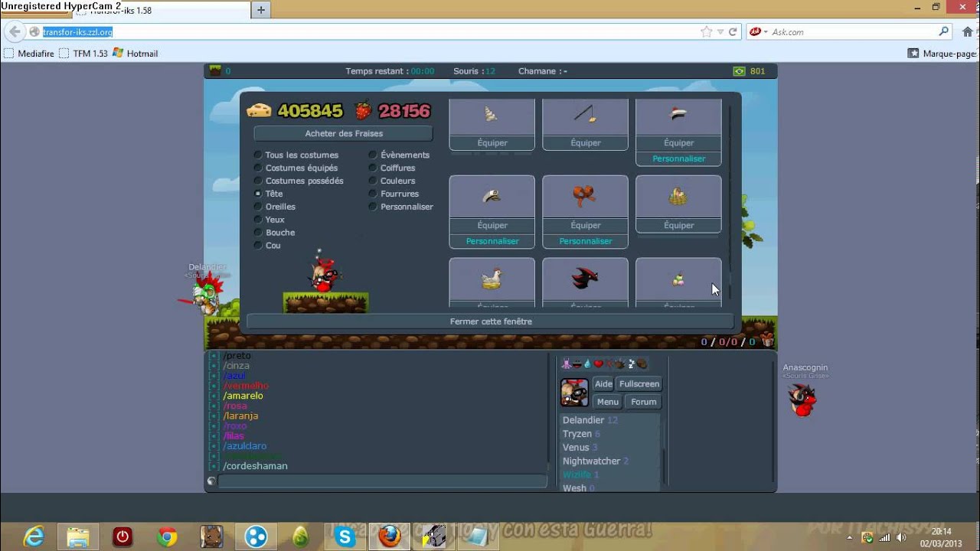Open the 'TFM 1.53' bookmark

(83, 54)
